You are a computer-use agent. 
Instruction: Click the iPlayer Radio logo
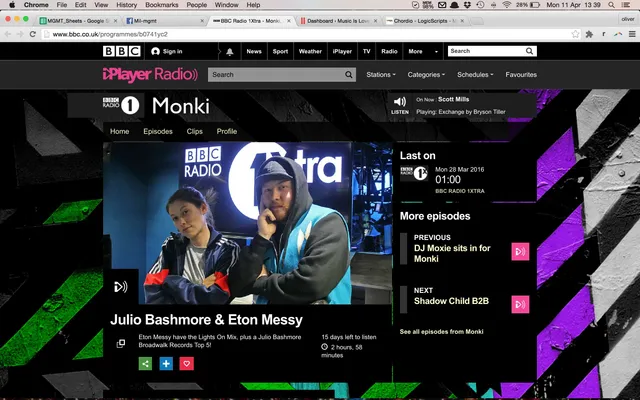(x=150, y=74)
